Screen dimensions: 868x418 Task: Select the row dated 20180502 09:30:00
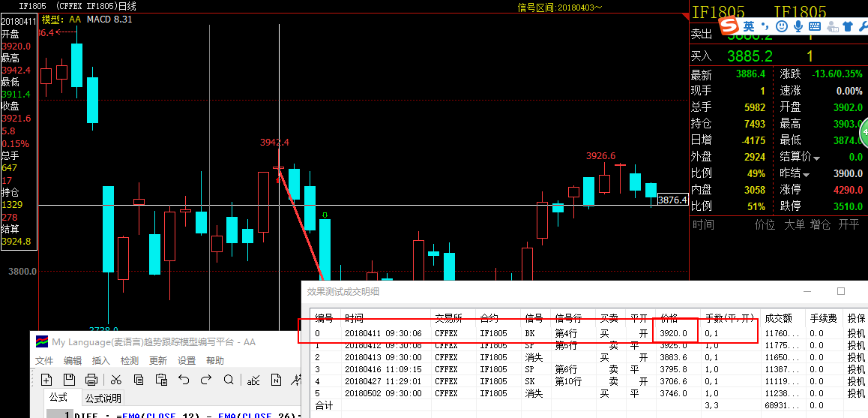pos(589,393)
